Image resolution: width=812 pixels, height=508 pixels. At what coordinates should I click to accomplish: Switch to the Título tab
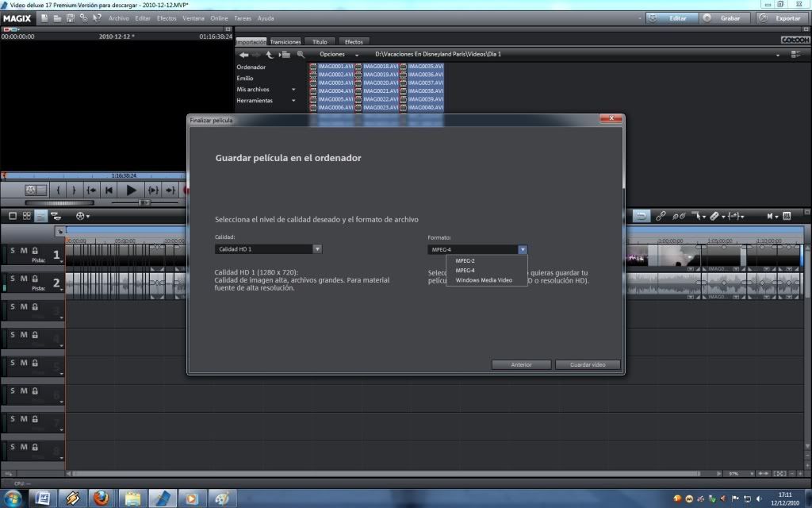click(320, 41)
